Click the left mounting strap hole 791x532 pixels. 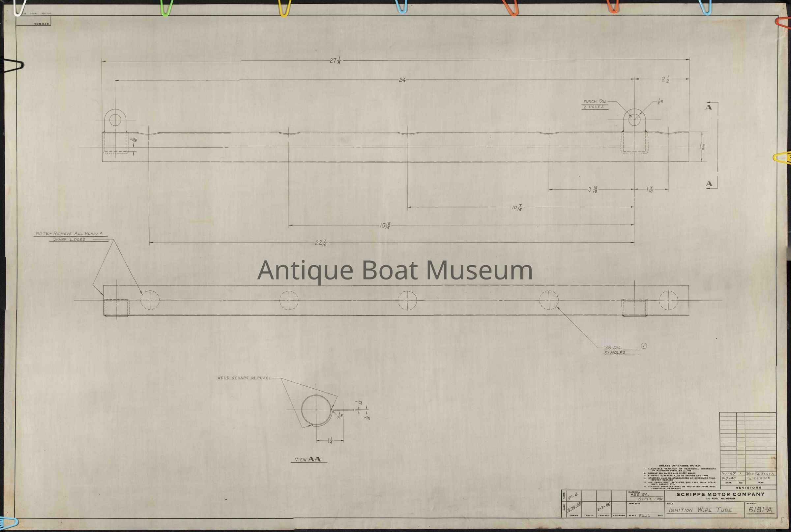[115, 120]
